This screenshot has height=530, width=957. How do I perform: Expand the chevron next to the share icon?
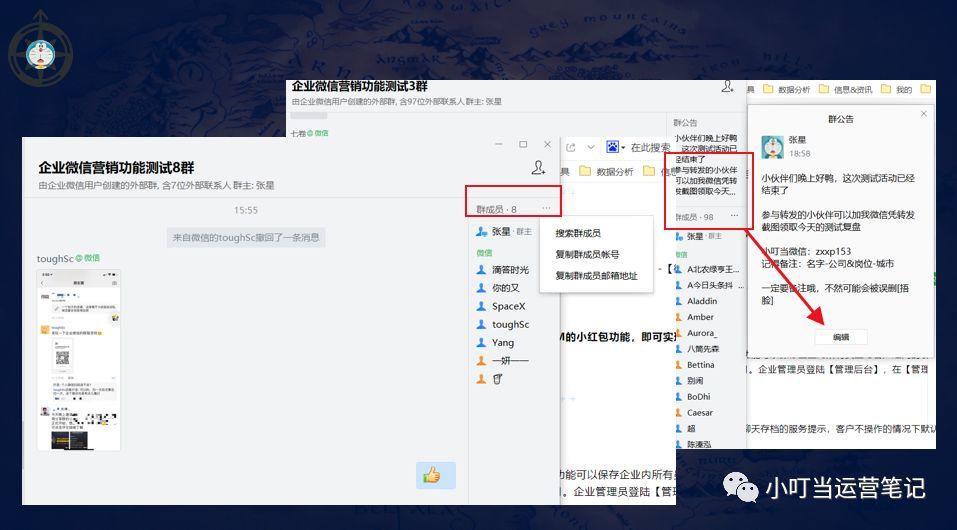point(590,147)
